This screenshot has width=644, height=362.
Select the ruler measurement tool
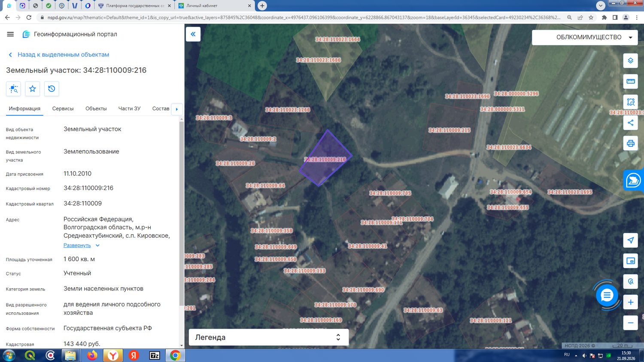[630, 81]
